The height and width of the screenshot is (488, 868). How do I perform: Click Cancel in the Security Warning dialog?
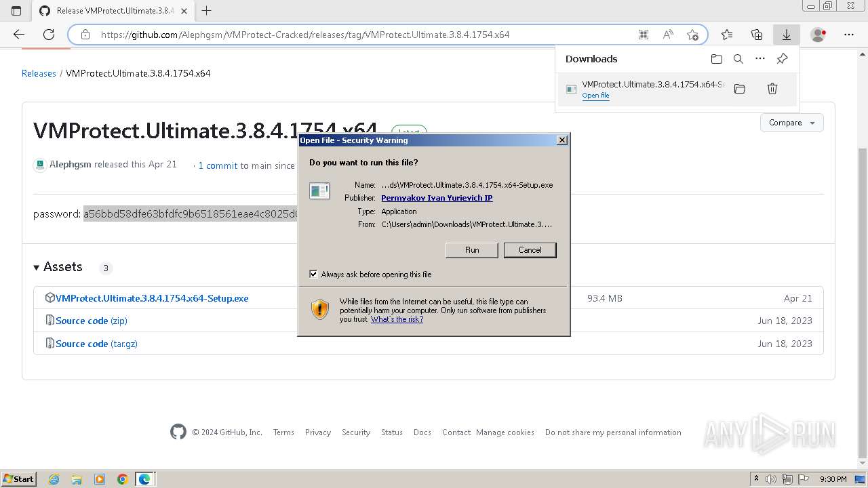coord(530,250)
